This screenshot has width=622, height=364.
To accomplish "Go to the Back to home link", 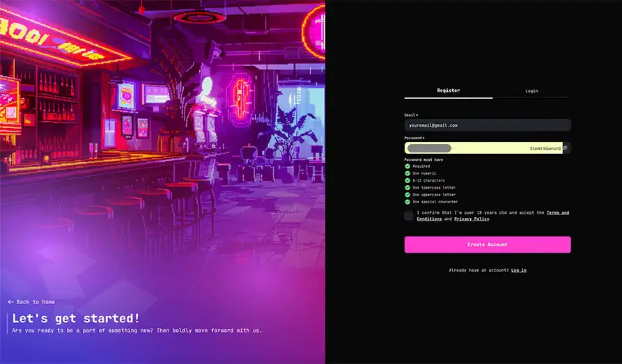I will click(36, 302).
